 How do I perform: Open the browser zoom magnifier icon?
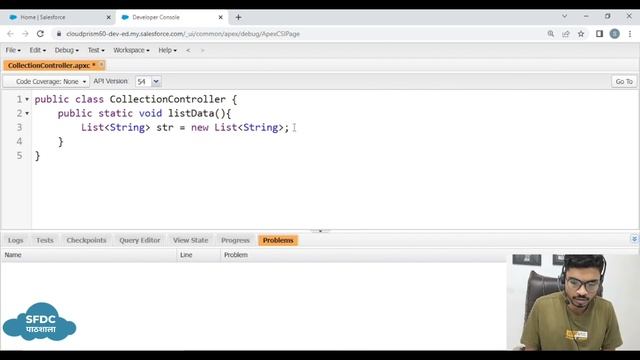click(551, 34)
